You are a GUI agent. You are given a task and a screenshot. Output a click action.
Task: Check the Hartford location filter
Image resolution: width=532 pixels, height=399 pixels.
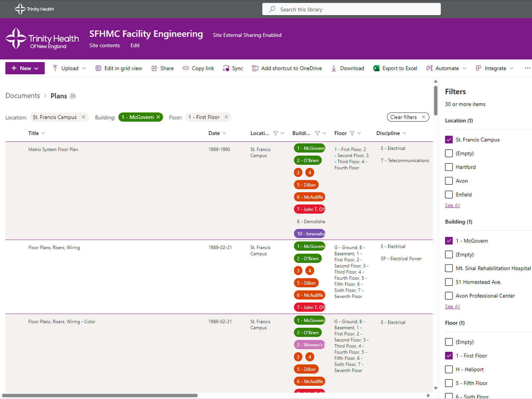[x=449, y=167]
